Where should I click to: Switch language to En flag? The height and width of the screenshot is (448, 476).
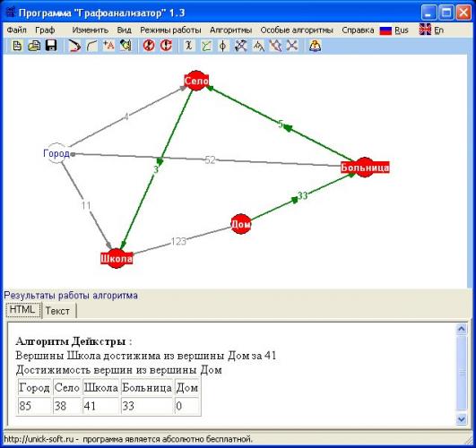[431, 30]
